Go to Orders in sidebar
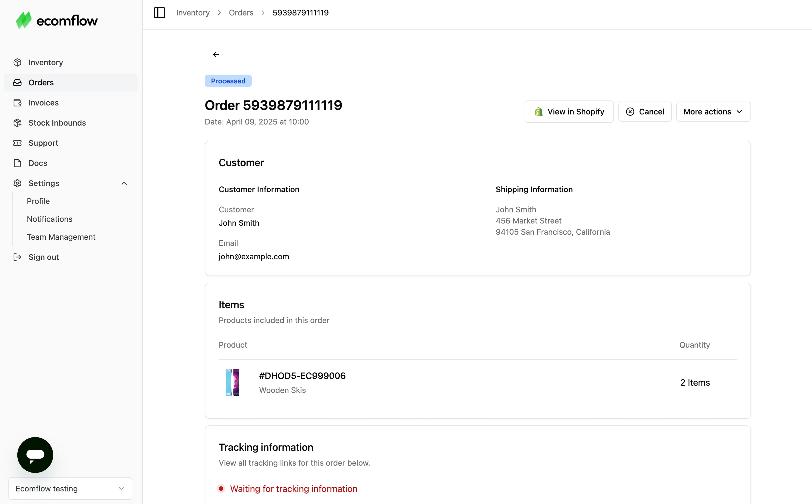Screen dimensions: 812x504 coord(41,83)
